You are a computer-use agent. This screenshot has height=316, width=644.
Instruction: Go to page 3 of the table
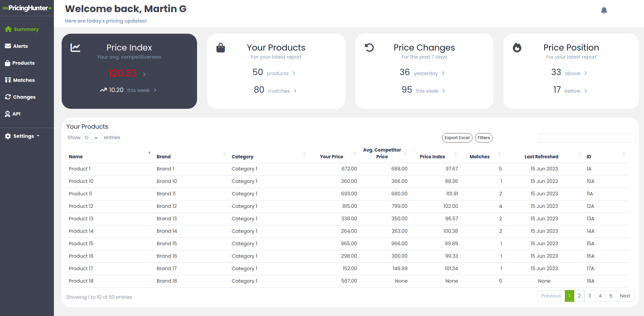[589, 296]
